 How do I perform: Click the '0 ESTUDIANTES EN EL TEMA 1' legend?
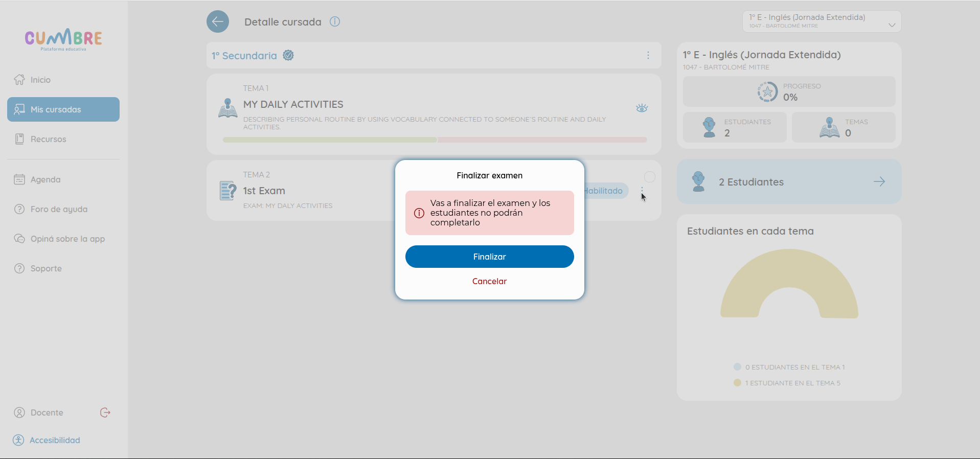tap(795, 367)
